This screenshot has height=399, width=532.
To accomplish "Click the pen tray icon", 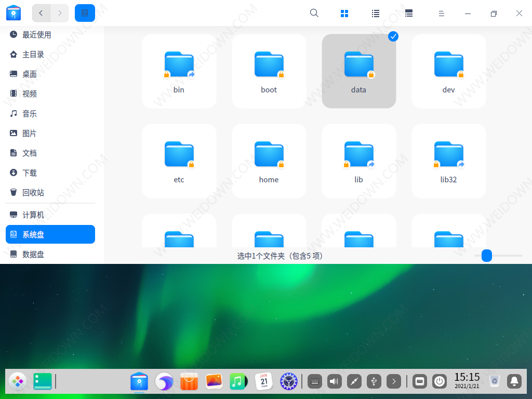I will [354, 381].
